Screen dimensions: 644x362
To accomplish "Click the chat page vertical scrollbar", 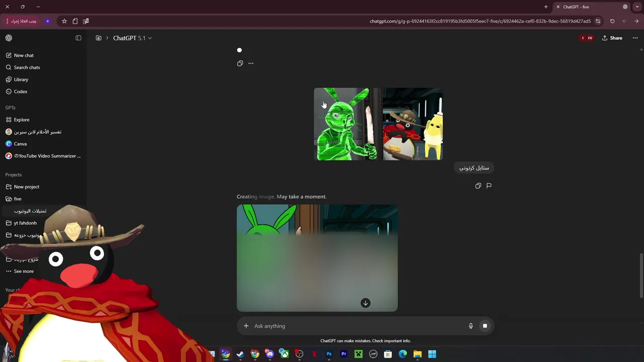I will [641, 276].
